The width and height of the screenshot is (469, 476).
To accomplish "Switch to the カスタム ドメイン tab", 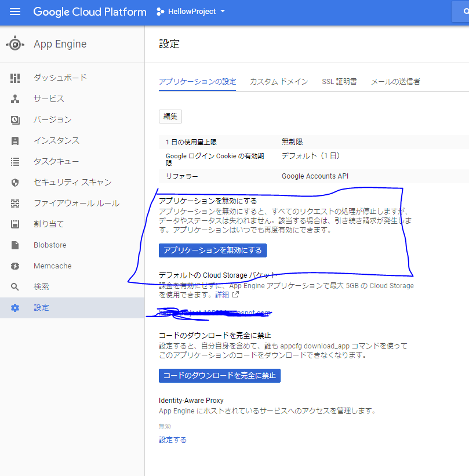I will coord(279,82).
